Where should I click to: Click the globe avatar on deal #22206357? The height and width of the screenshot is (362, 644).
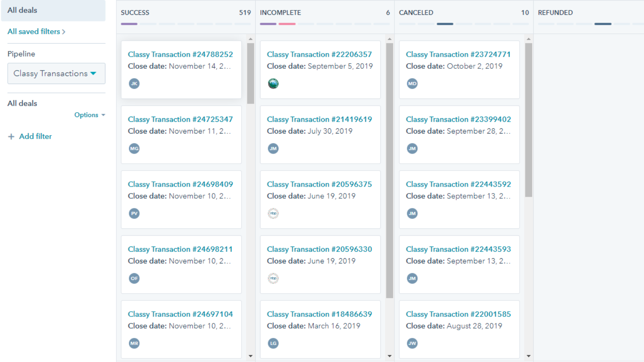click(x=273, y=84)
